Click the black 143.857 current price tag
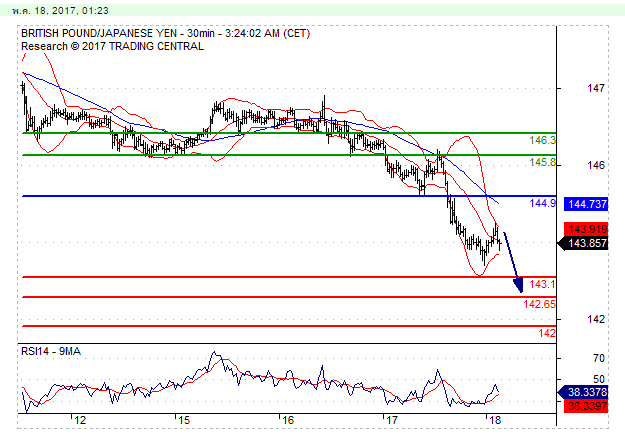625x440 pixels. (583, 243)
